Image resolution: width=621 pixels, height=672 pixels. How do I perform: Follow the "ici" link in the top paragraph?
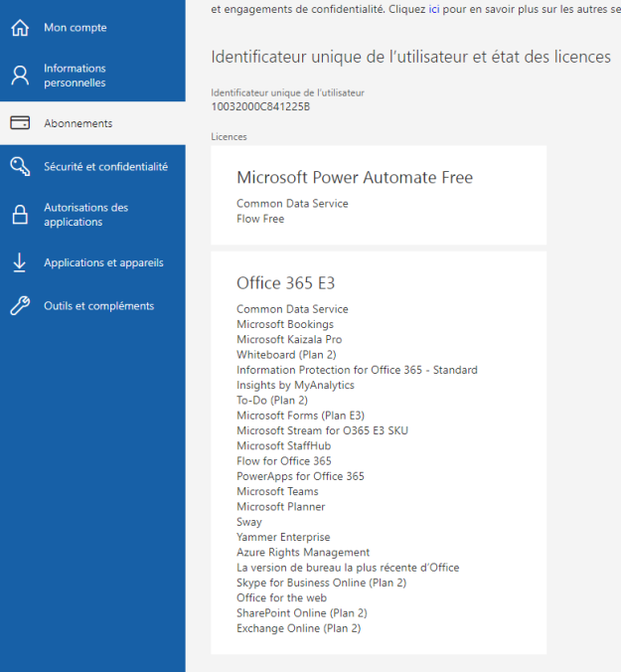click(434, 8)
